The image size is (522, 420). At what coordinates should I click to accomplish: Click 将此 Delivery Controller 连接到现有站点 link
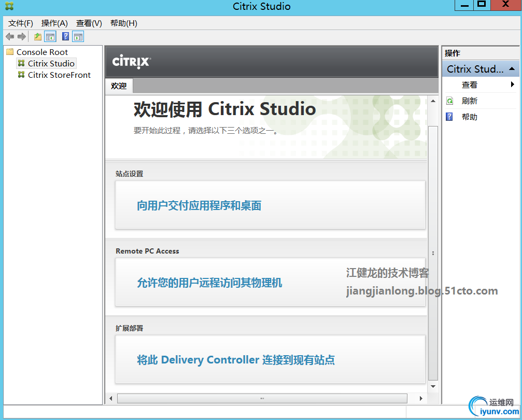pos(236,360)
